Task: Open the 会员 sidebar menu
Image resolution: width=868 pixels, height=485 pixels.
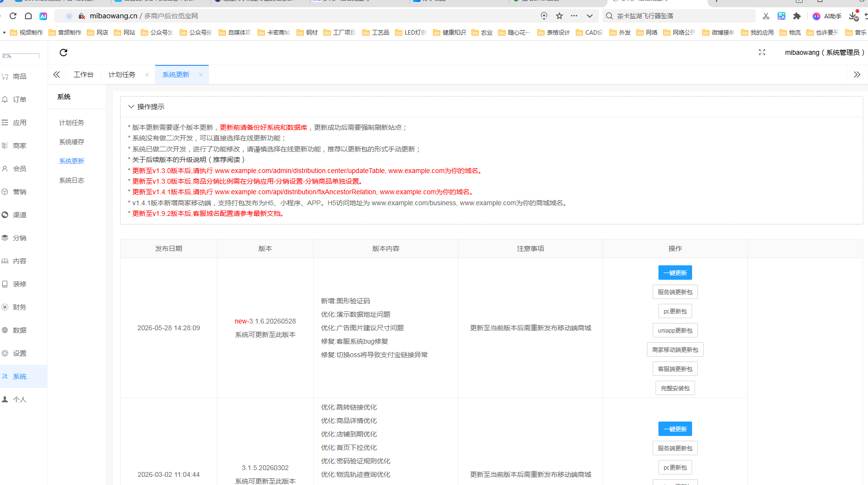Action: [x=24, y=169]
